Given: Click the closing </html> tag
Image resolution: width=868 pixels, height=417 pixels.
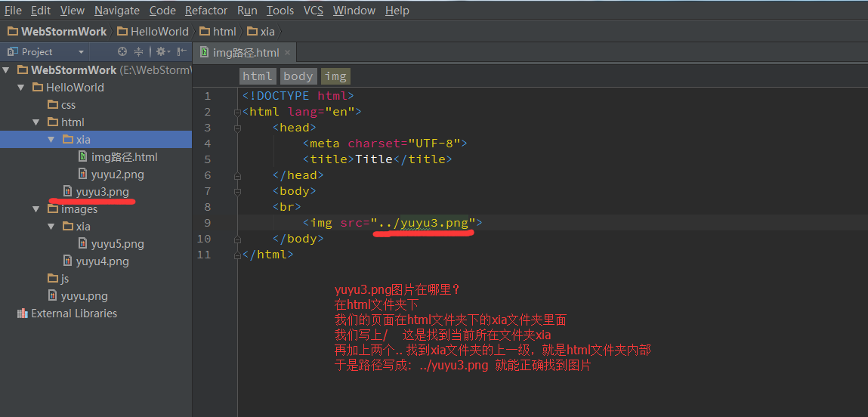Looking at the screenshot, I should tap(268, 255).
